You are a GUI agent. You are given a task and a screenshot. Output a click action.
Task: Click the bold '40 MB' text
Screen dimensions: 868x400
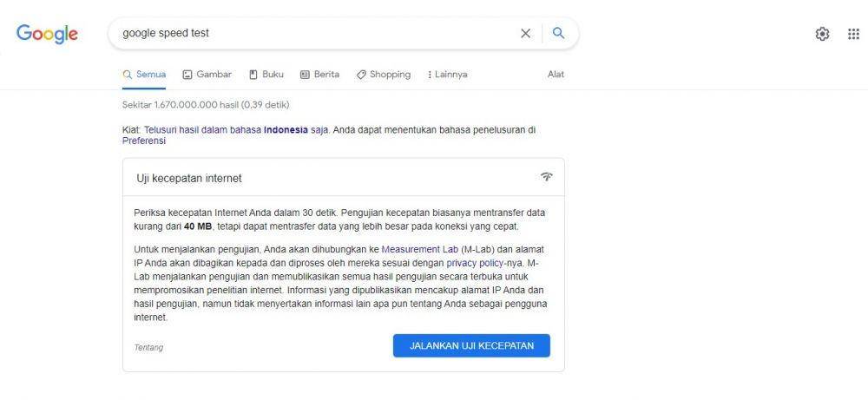pyautogui.click(x=198, y=226)
